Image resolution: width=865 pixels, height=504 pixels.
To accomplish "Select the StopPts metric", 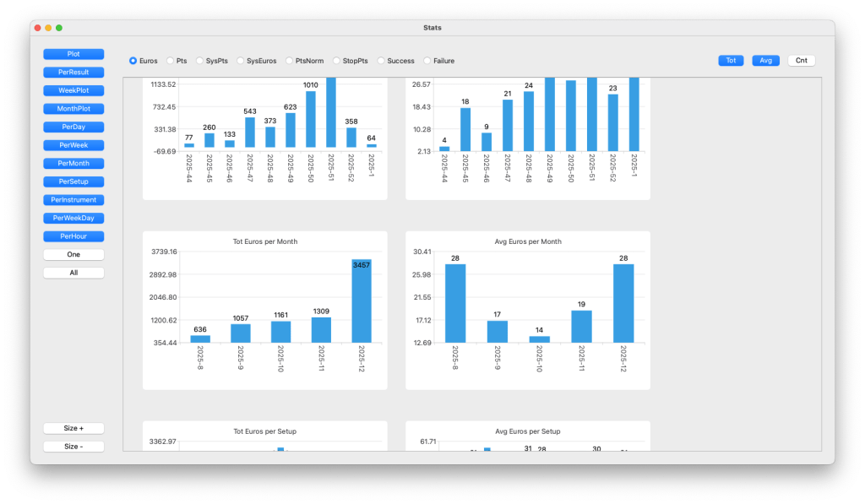I will [337, 61].
